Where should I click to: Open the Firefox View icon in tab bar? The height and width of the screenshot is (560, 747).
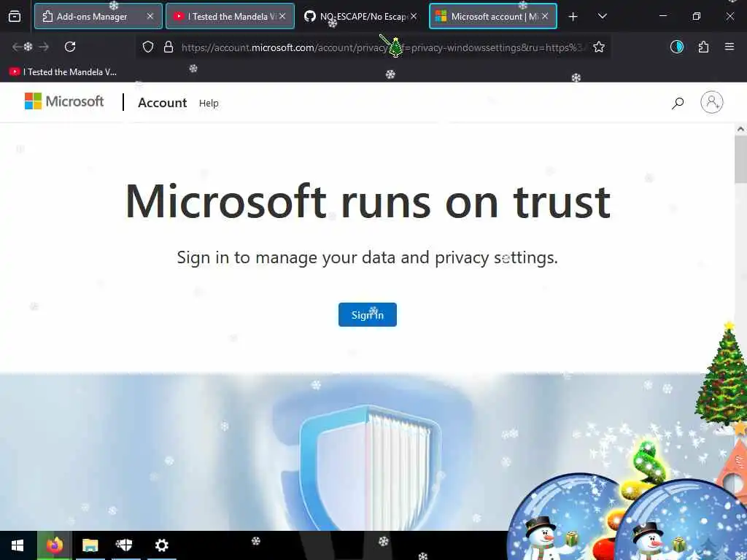coord(15,16)
